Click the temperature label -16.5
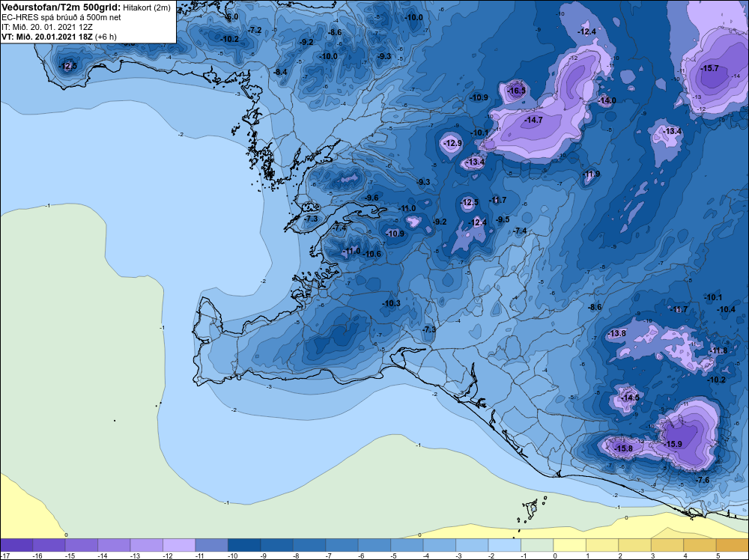 (x=516, y=91)
